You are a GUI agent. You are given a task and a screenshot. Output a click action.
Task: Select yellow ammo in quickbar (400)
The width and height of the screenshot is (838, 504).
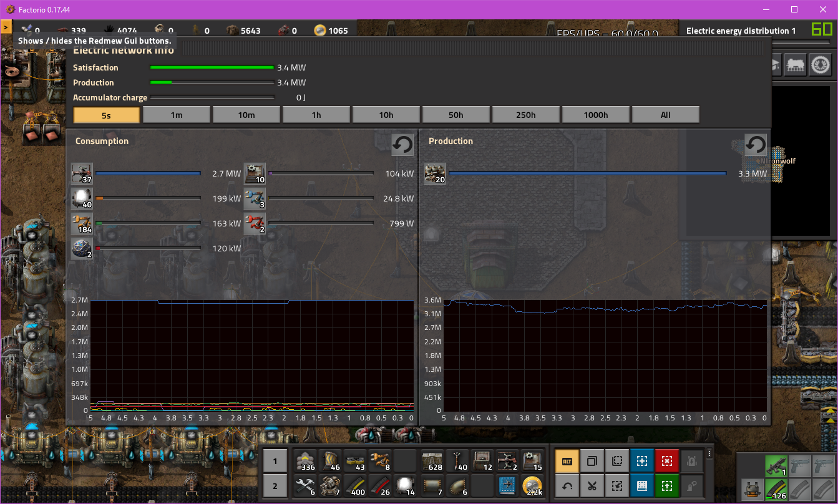[356, 485]
